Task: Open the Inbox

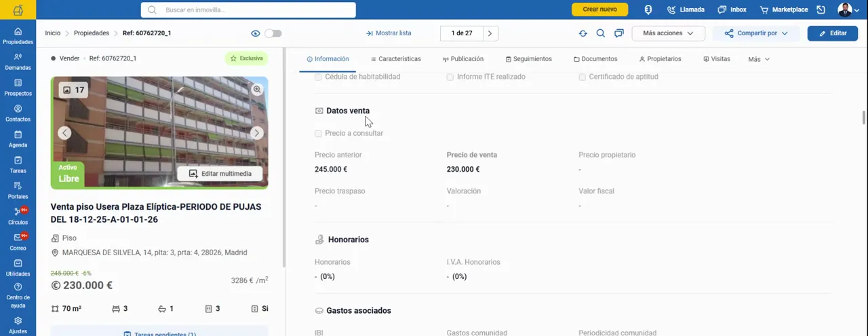Action: click(x=732, y=10)
